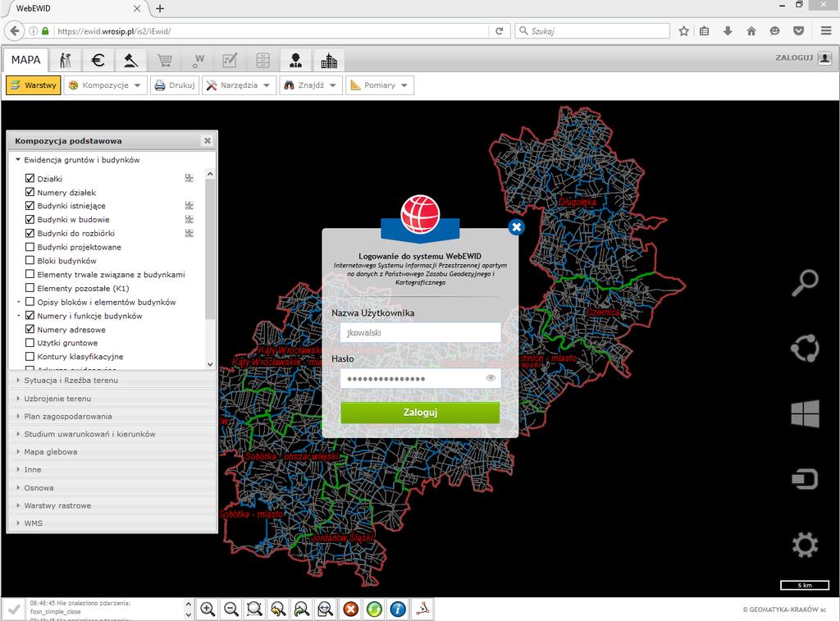Click the red polyline icon in the bottom toolbar

(423, 610)
